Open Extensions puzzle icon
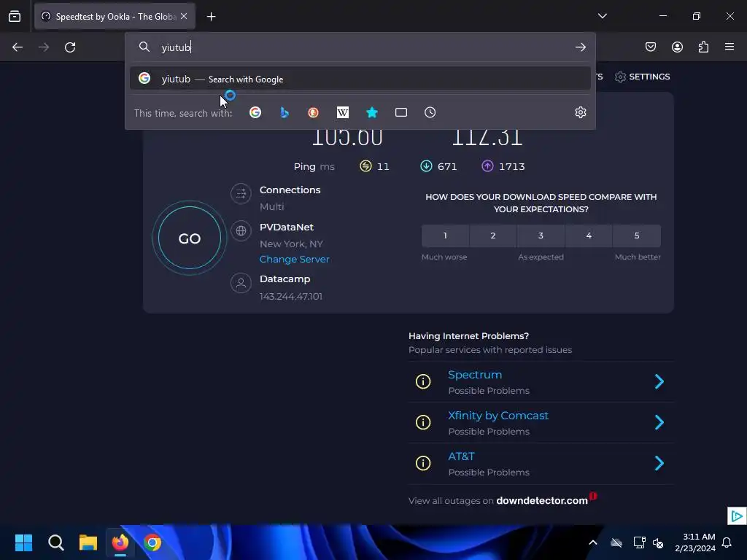The width and height of the screenshot is (747, 560). (703, 47)
